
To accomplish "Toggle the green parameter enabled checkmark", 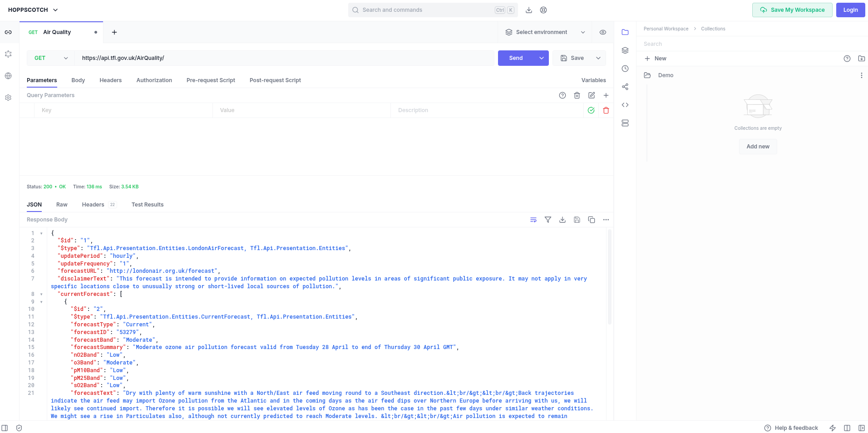I will [591, 110].
